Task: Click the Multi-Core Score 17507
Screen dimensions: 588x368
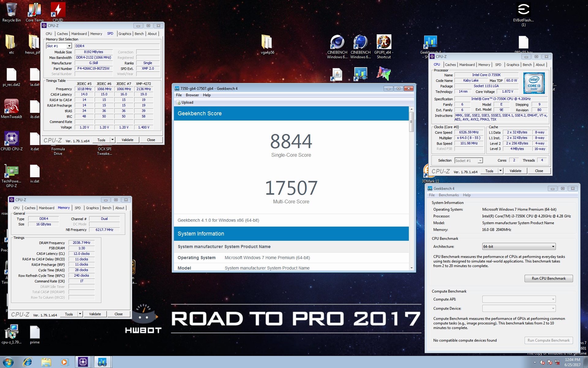Action: 291,188
